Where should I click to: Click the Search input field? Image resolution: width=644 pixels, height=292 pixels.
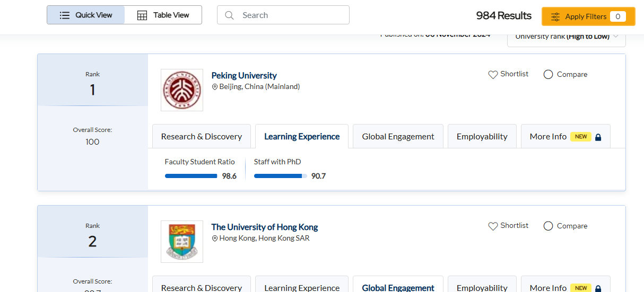click(283, 15)
